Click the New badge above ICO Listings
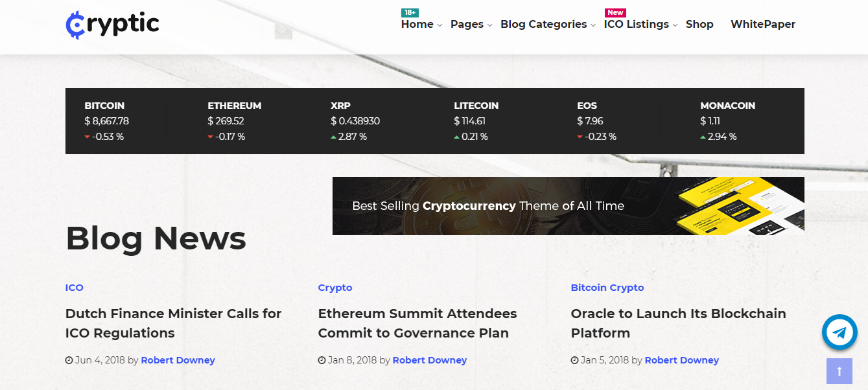This screenshot has height=390, width=868. [615, 12]
